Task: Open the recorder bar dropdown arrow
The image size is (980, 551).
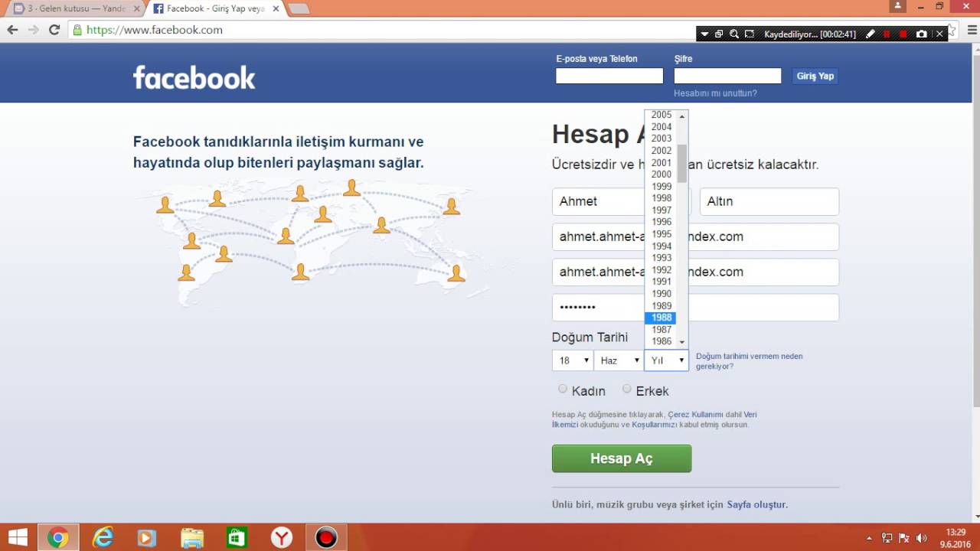Action: click(x=704, y=34)
